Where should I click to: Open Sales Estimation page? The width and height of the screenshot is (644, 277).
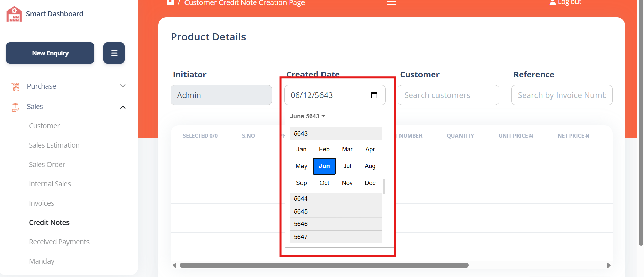pyautogui.click(x=54, y=145)
